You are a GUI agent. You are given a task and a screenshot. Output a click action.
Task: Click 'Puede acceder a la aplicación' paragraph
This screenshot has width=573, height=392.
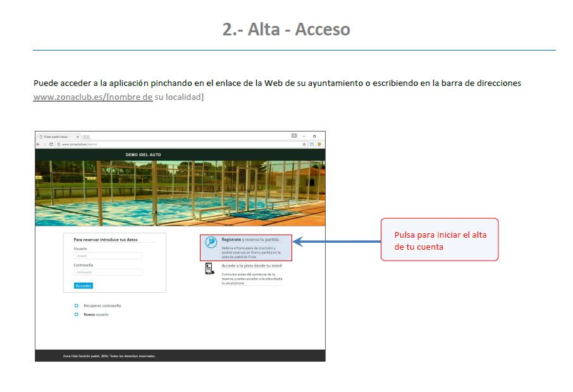[x=278, y=83]
